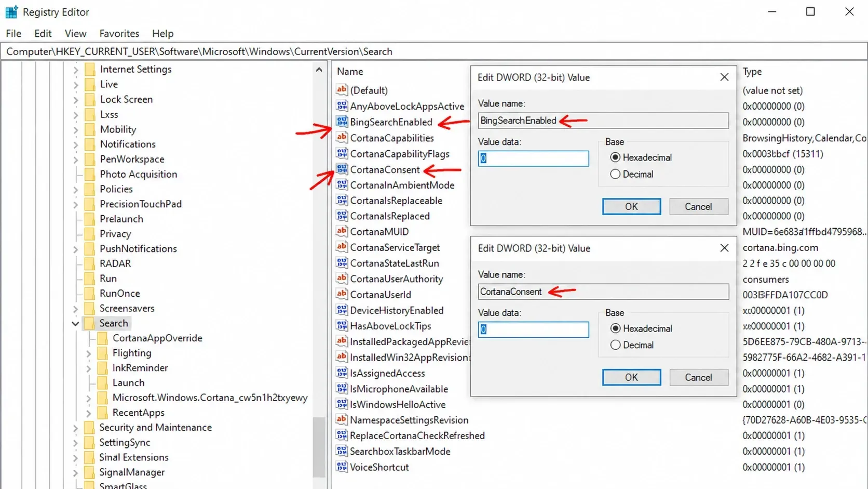The width and height of the screenshot is (868, 489).
Task: Click the DeviceHistoryEnabled DWORD icon
Action: (x=342, y=310)
